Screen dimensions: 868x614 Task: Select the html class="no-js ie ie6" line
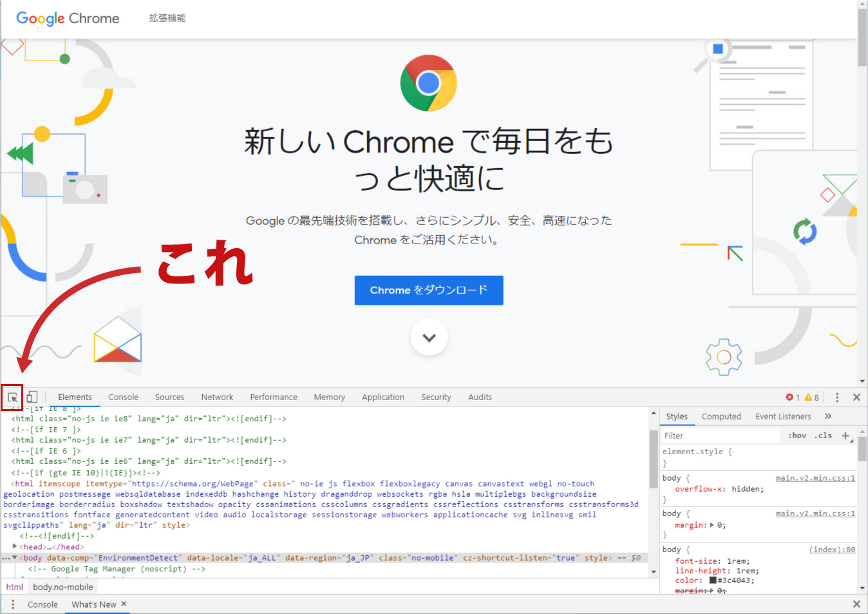pos(149,461)
